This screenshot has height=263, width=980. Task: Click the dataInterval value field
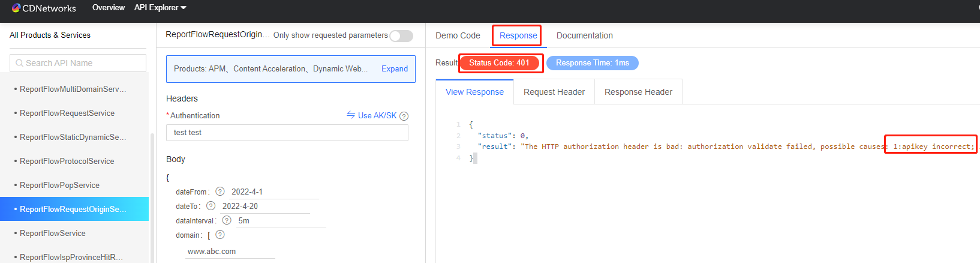280,221
